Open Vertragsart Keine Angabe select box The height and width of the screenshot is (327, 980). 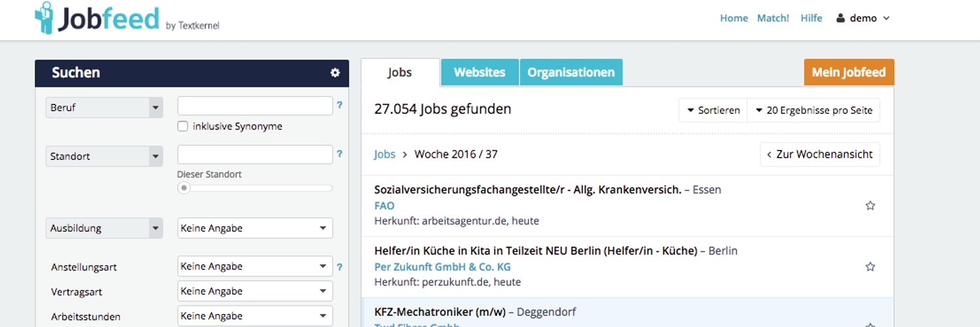255,291
